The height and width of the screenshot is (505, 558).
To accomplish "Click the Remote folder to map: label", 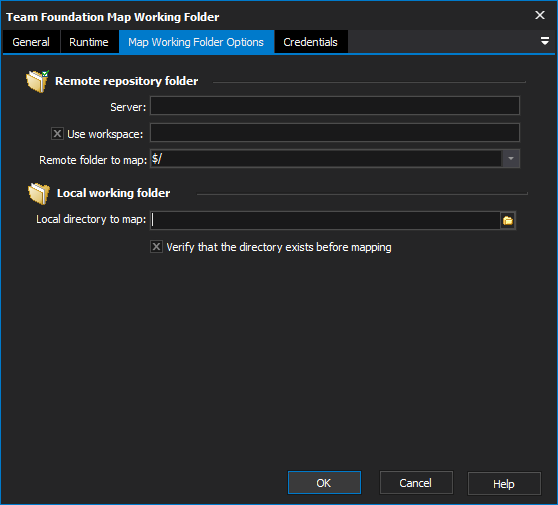I will tap(93, 160).
